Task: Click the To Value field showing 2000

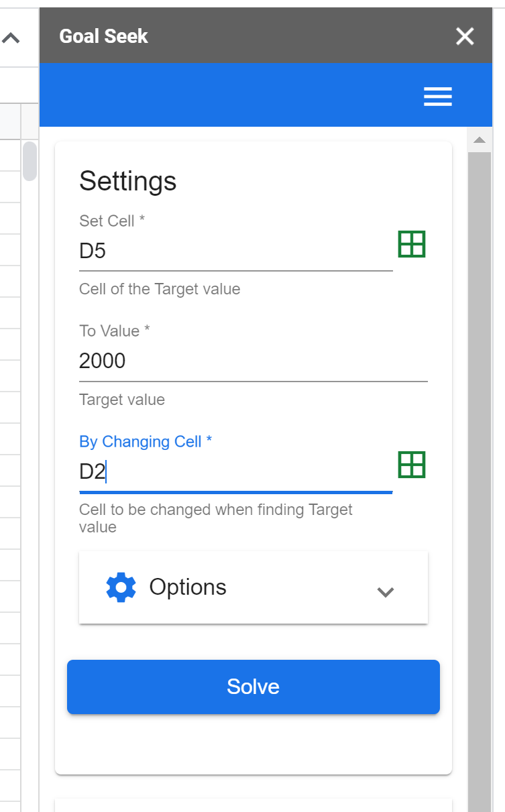Action: pos(252,361)
